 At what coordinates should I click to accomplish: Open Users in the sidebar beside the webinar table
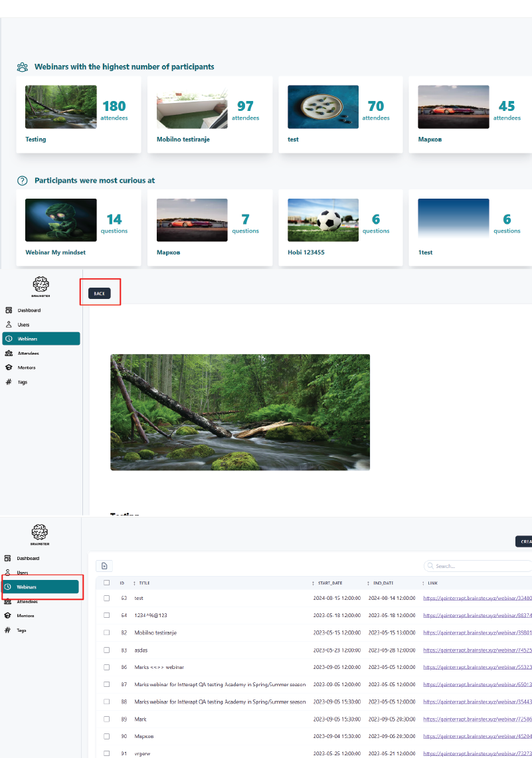coord(22,573)
